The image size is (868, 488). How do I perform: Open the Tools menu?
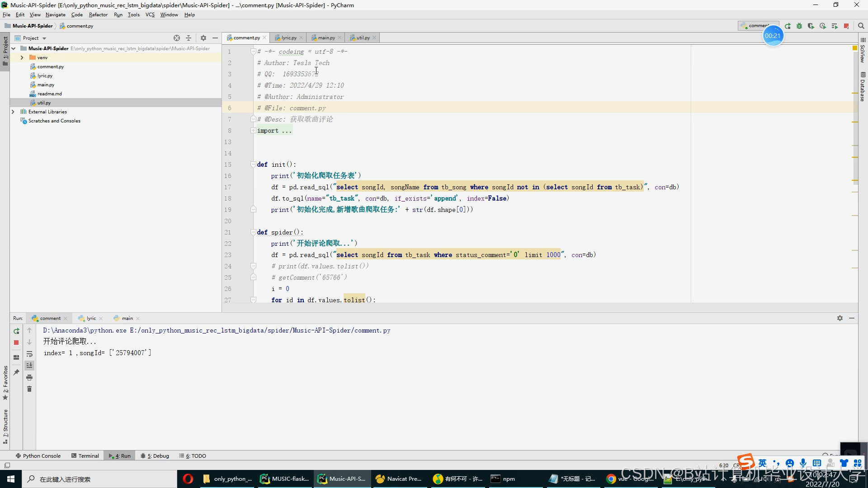[133, 14]
